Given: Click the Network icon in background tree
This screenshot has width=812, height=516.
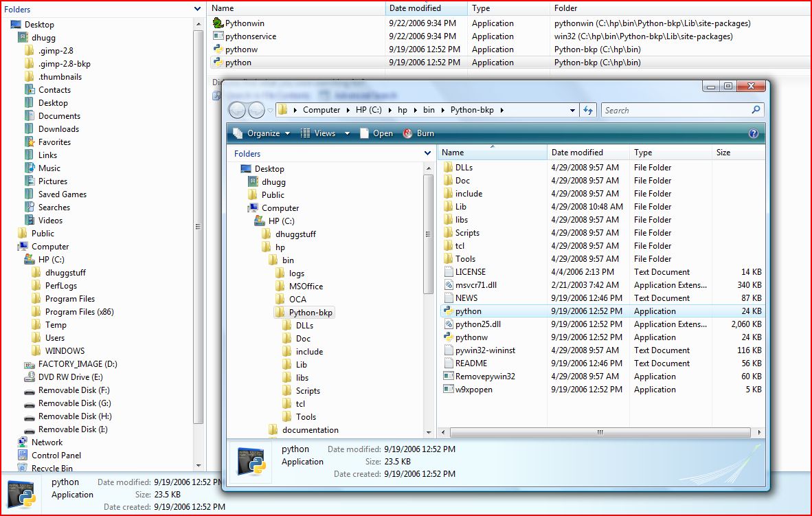Looking at the screenshot, I should [x=23, y=442].
